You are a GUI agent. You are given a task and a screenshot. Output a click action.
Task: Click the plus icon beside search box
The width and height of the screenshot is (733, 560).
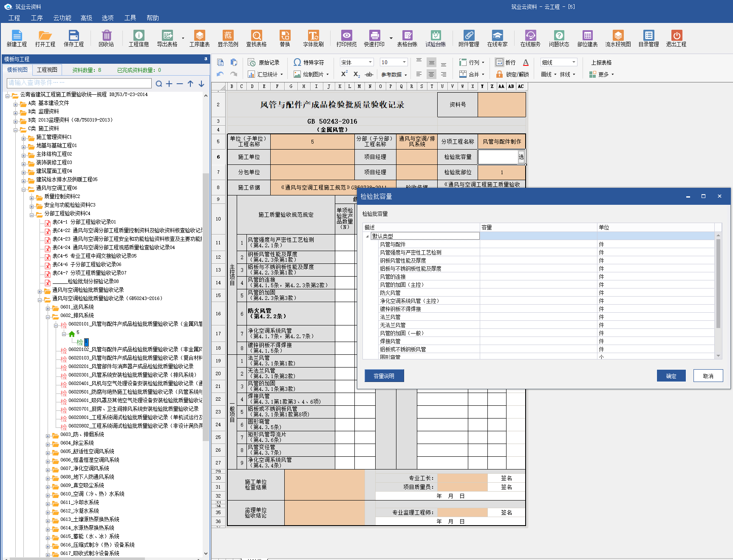point(169,84)
